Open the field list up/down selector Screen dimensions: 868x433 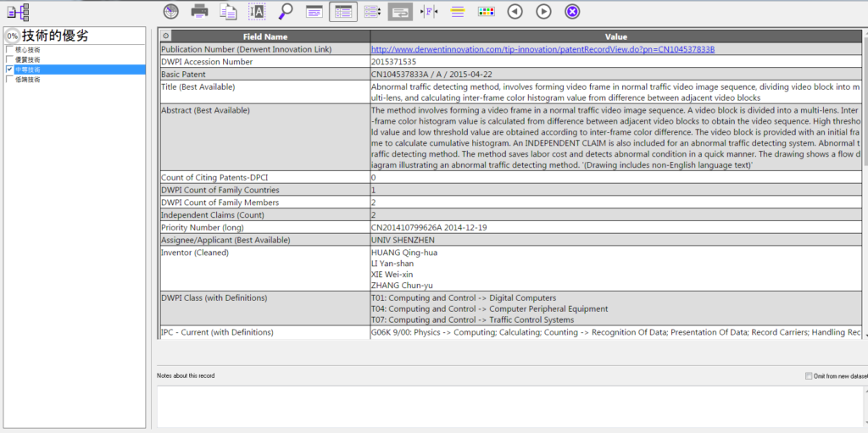[x=371, y=11]
